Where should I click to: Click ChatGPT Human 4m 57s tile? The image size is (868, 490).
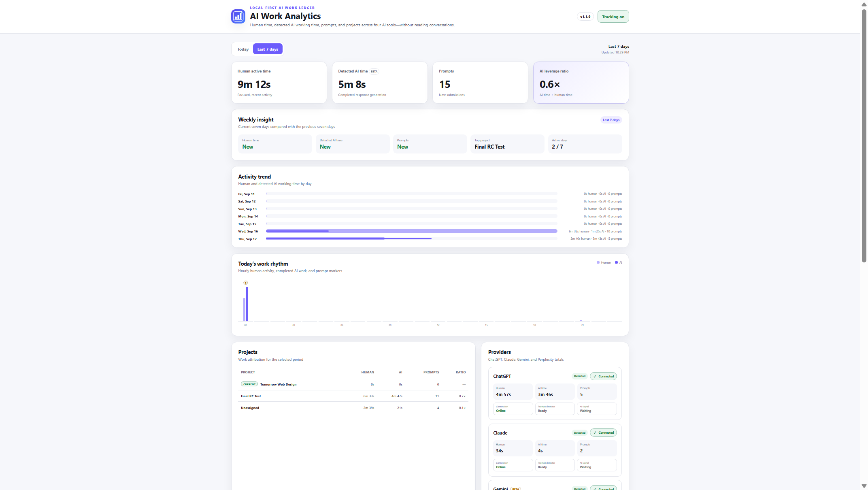pos(513,392)
